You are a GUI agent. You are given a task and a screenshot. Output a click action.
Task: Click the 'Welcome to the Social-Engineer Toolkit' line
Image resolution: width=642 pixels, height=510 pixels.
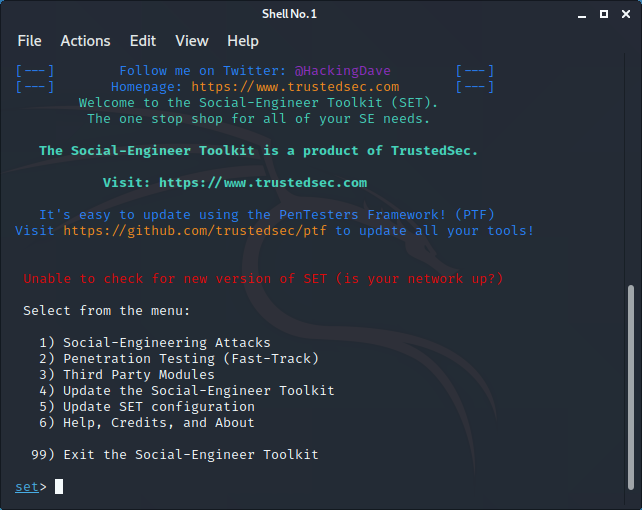click(258, 103)
